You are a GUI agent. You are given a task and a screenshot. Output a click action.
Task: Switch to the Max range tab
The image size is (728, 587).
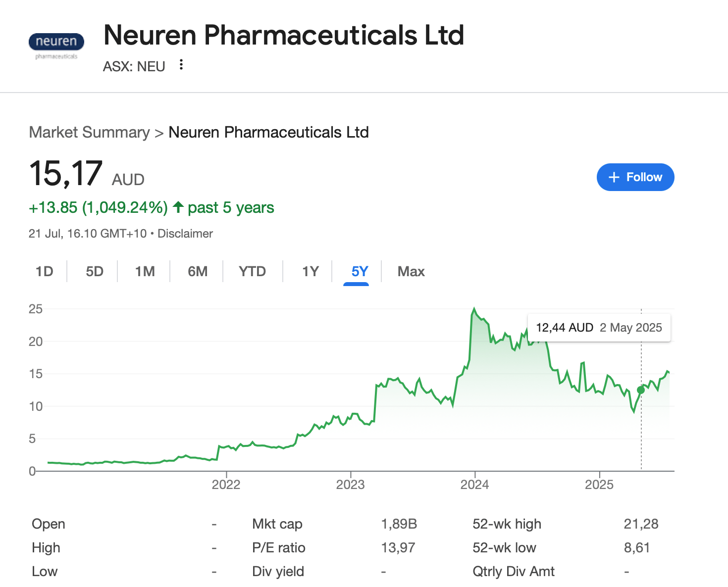411,271
